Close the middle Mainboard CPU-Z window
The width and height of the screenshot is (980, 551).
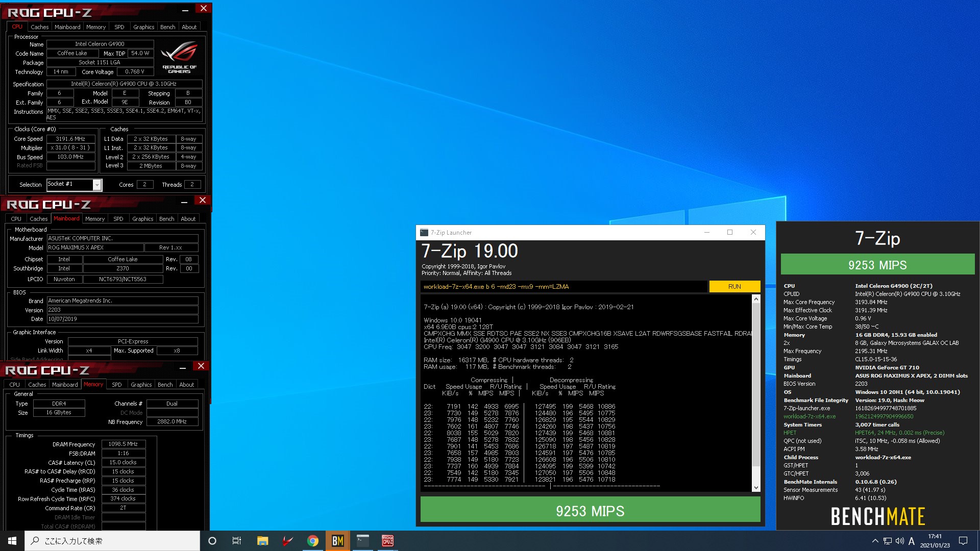(x=203, y=201)
